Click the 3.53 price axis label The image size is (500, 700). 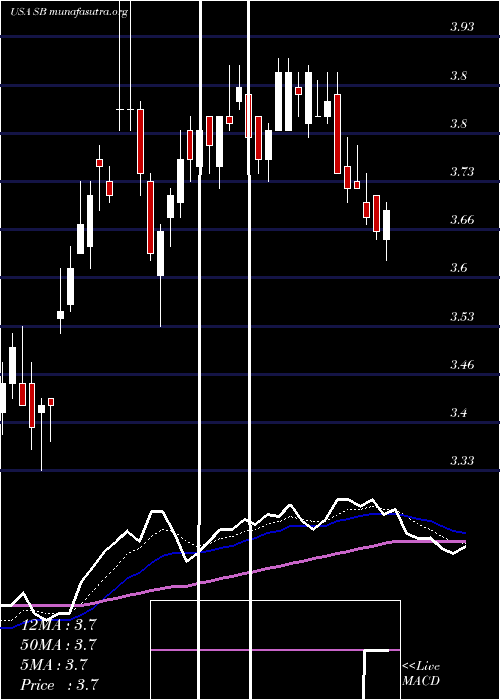click(x=462, y=317)
